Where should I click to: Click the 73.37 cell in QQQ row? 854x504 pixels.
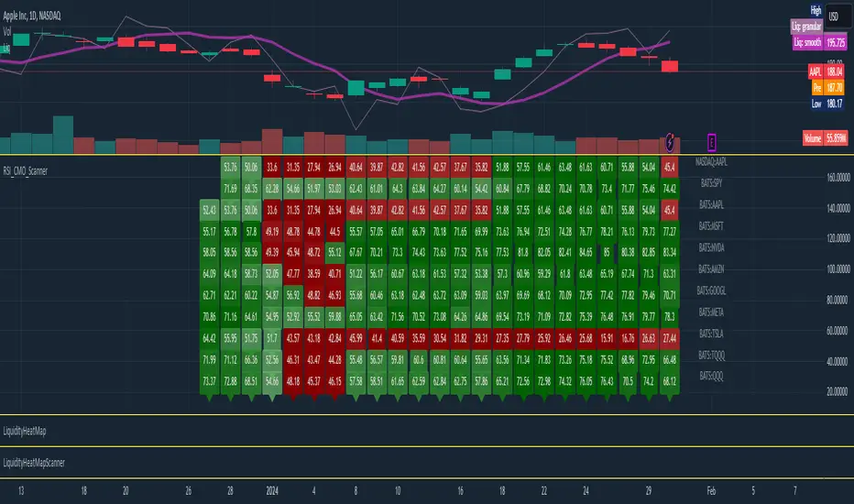pyautogui.click(x=209, y=381)
